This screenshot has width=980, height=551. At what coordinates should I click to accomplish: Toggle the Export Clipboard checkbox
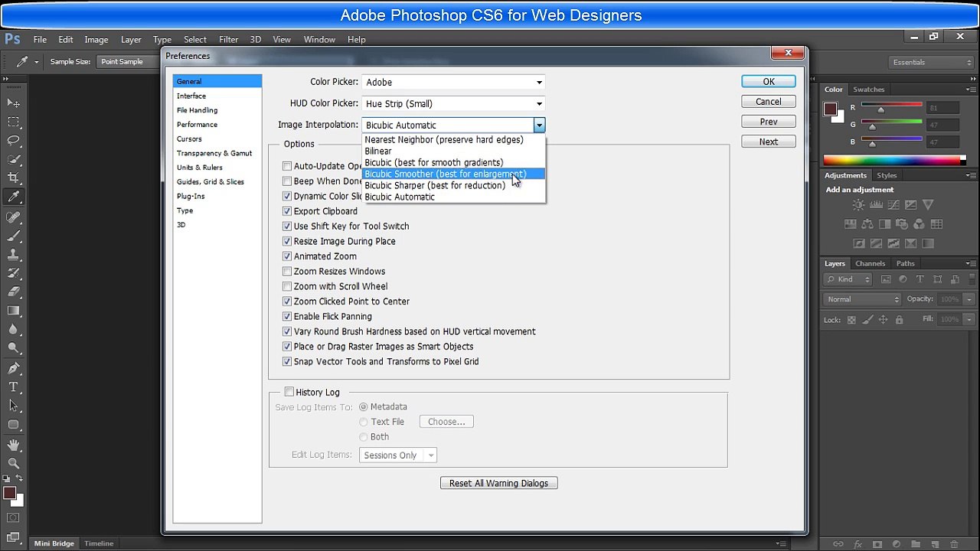(287, 211)
